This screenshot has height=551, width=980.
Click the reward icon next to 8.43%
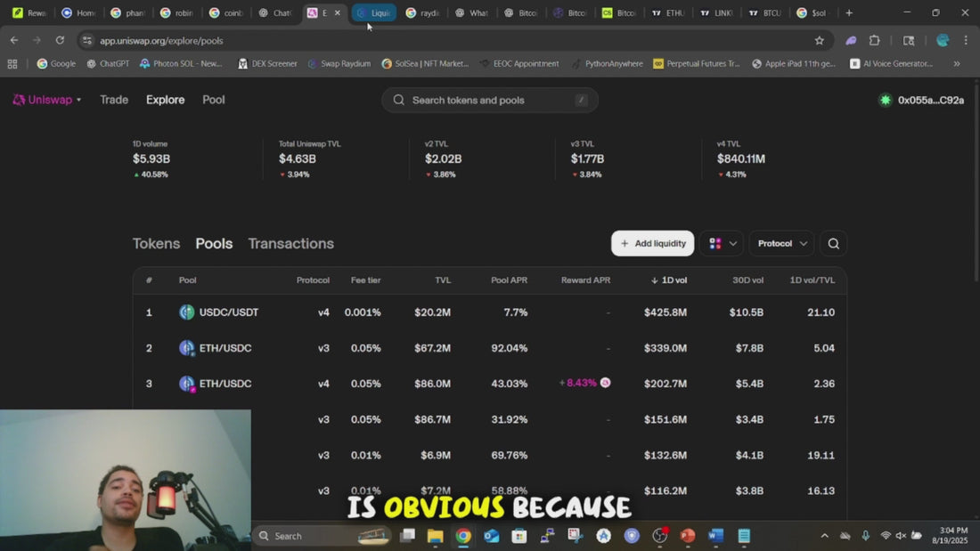[x=605, y=383]
